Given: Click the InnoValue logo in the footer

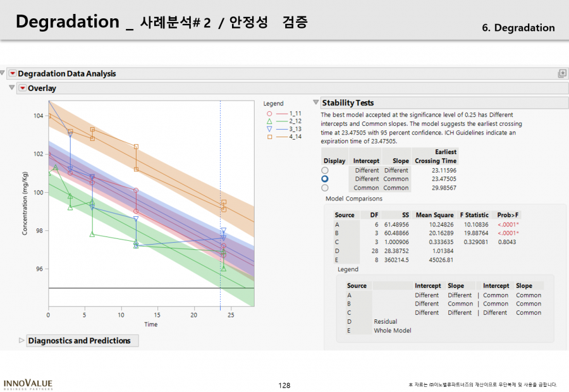Looking at the screenshot, I should click(x=28, y=384).
